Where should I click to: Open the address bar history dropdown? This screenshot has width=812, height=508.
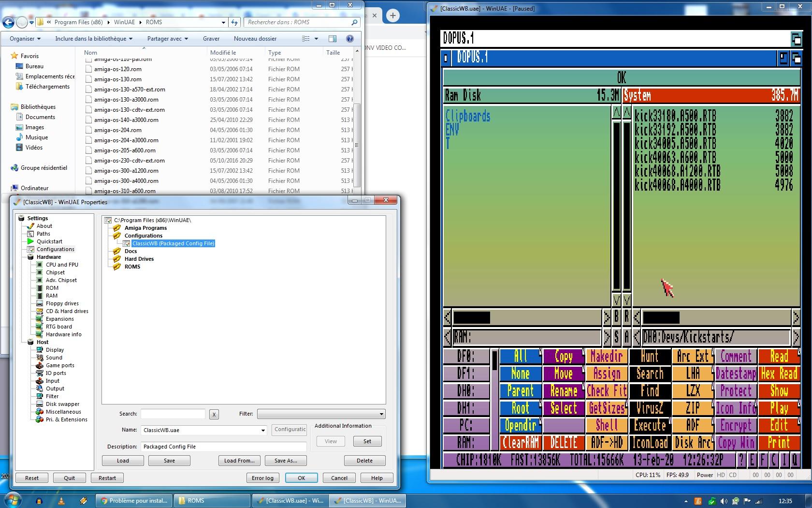click(223, 22)
